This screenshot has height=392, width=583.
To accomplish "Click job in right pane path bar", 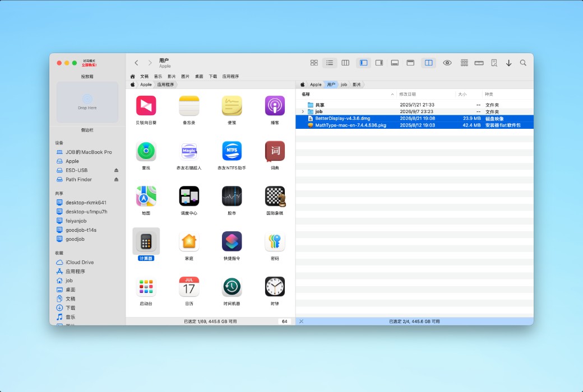I will 344,85.
